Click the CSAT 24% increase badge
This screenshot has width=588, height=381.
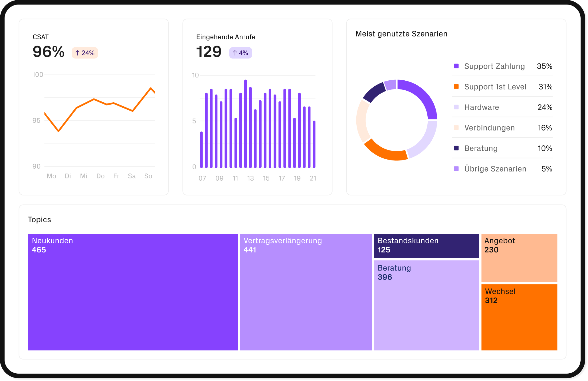pyautogui.click(x=85, y=53)
